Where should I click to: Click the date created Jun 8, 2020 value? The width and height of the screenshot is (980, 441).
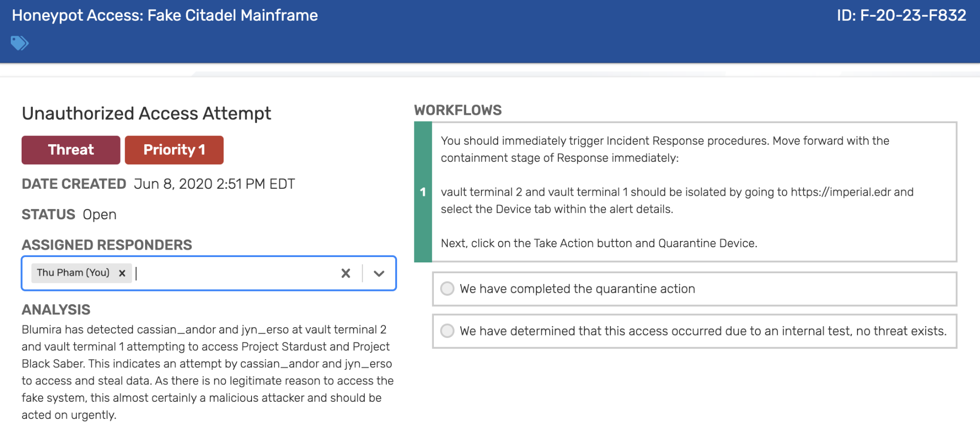(x=214, y=184)
